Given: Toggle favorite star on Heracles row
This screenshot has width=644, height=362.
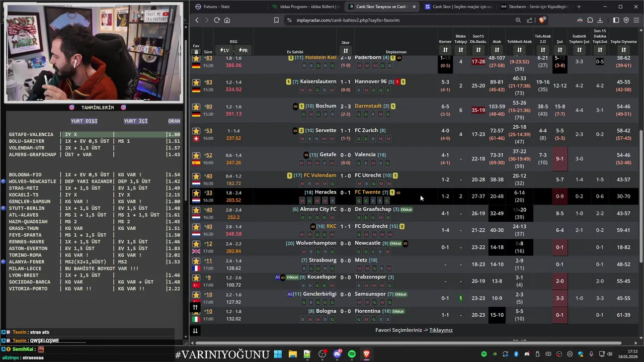Looking at the screenshot, I should 196,193.
